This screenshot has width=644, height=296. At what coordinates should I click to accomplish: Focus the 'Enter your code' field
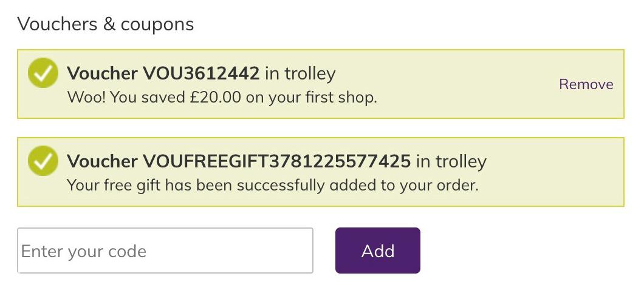coord(165,251)
